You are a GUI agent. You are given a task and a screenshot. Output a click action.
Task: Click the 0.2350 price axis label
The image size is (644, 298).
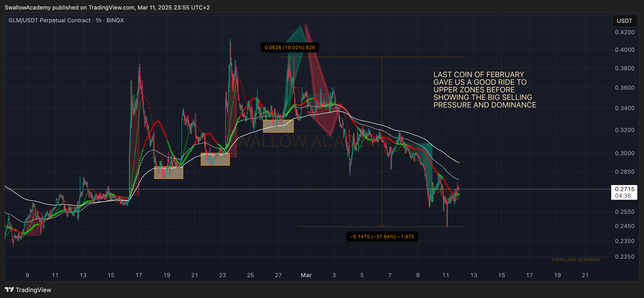pos(625,241)
